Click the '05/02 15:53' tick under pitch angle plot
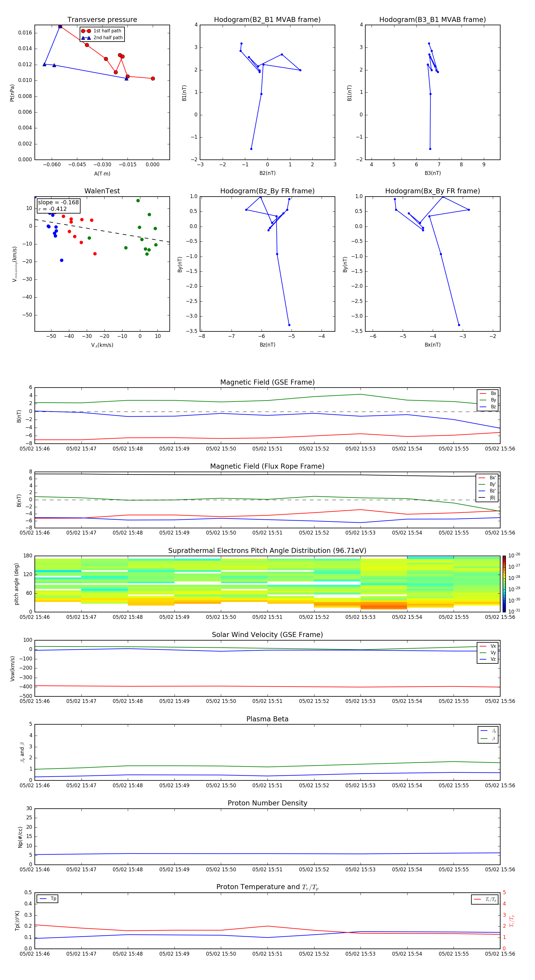 coord(360,617)
